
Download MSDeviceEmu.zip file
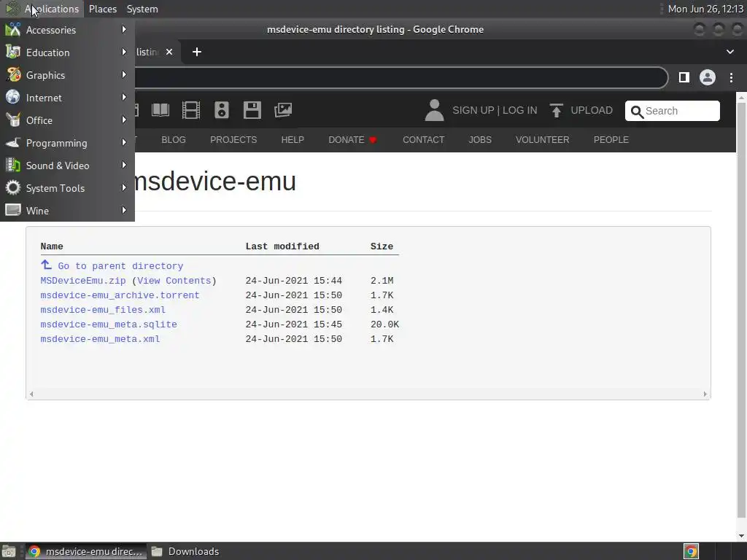point(83,281)
